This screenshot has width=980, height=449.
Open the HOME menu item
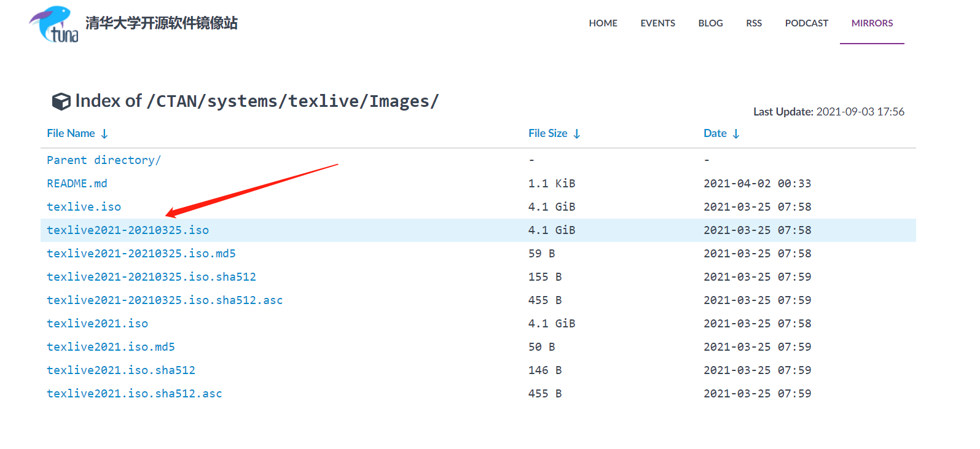603,23
